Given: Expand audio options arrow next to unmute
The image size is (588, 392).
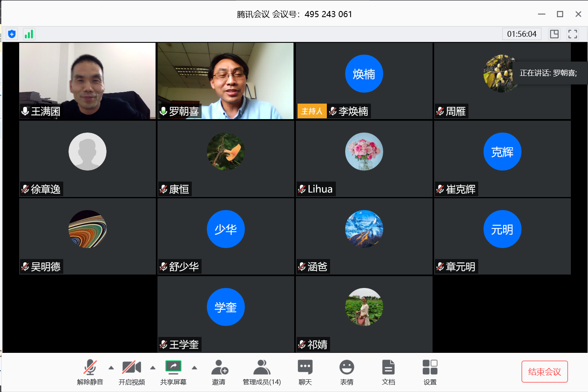Looking at the screenshot, I should point(111,368).
